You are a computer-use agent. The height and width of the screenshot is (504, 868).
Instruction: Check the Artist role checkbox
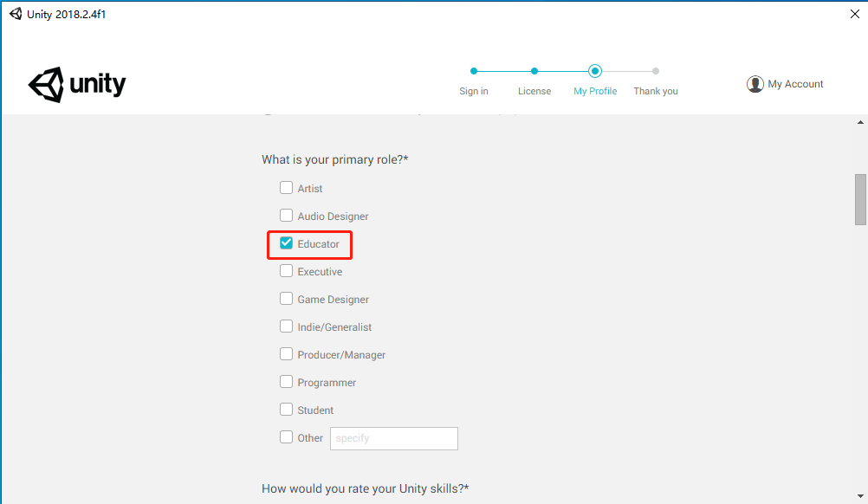coord(286,188)
